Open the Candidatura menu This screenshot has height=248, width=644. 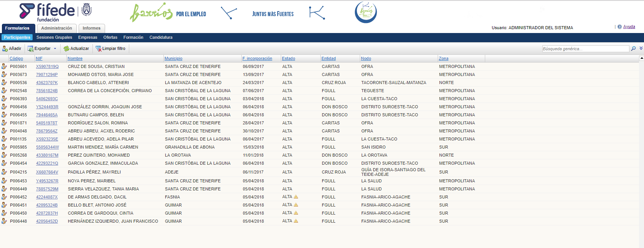point(161,37)
